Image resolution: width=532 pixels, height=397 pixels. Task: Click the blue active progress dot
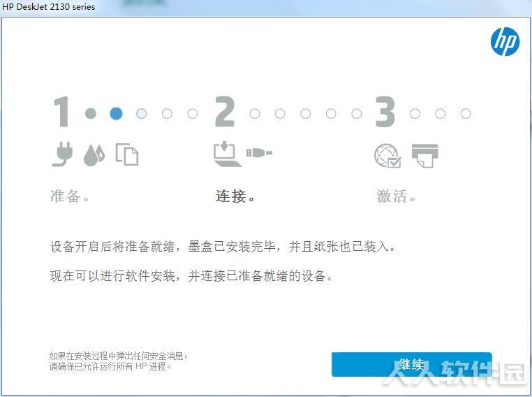coord(116,113)
